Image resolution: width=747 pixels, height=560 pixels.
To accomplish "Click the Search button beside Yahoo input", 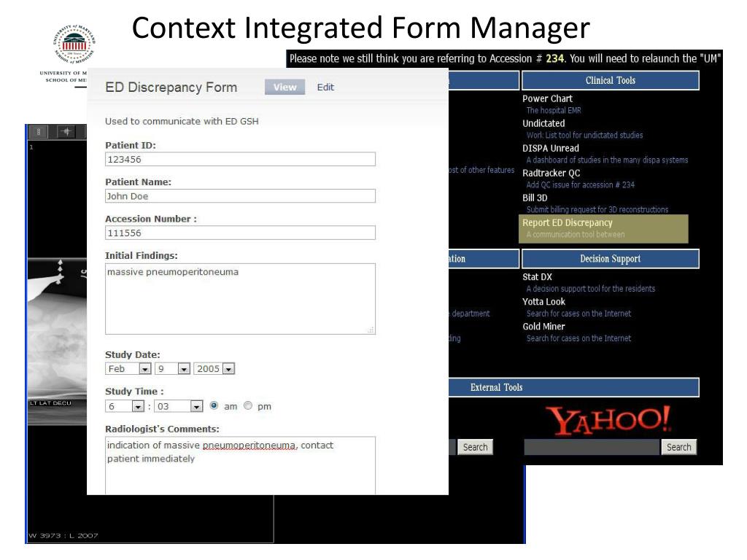I will 679,447.
